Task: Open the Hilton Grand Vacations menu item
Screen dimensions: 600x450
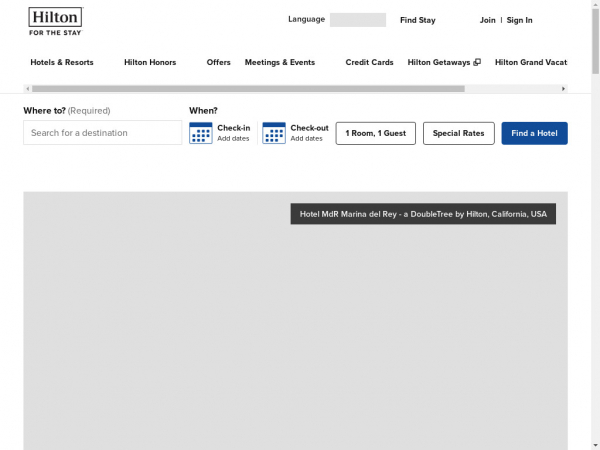Action: coord(531,62)
